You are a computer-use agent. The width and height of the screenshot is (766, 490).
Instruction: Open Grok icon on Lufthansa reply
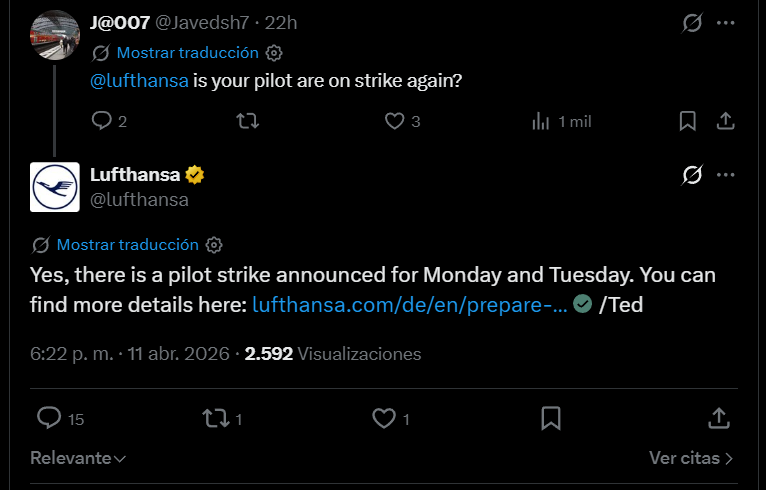(x=691, y=176)
